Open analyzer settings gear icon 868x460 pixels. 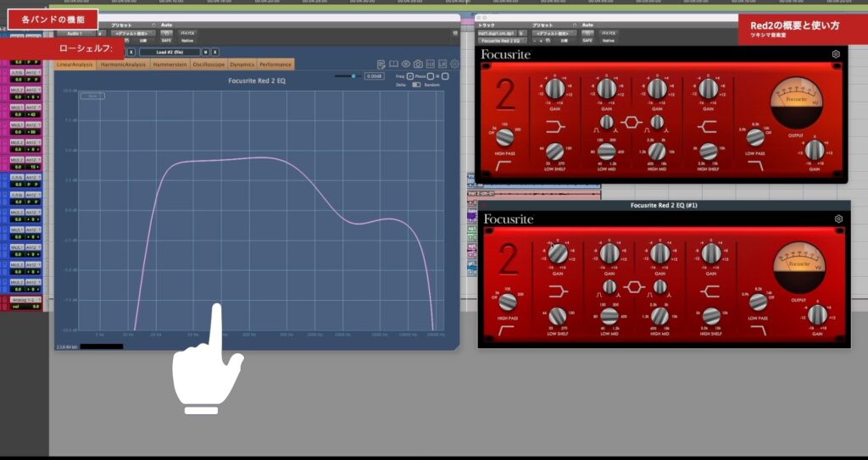coord(454,64)
